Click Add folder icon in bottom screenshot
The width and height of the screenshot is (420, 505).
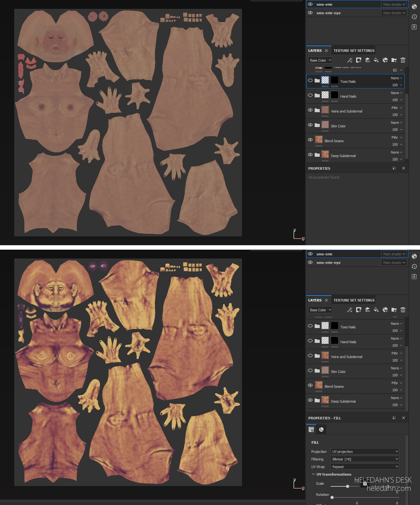pos(394,310)
